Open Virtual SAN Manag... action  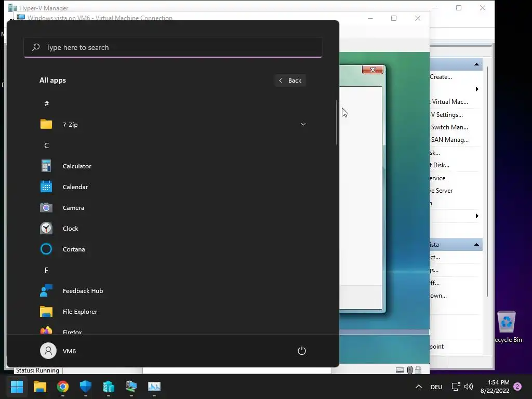pos(449,140)
